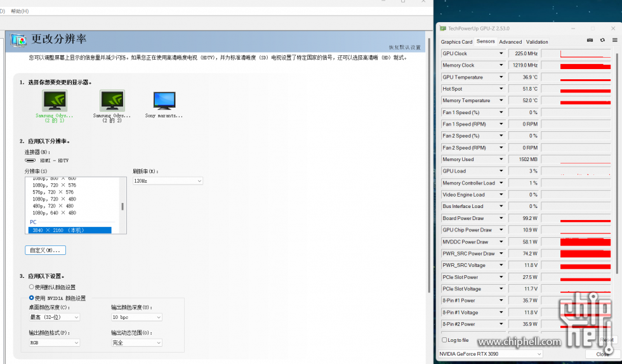This screenshot has width=622, height=364.
Task: Click the resolution list scrollbar thumb
Action: click(122, 206)
